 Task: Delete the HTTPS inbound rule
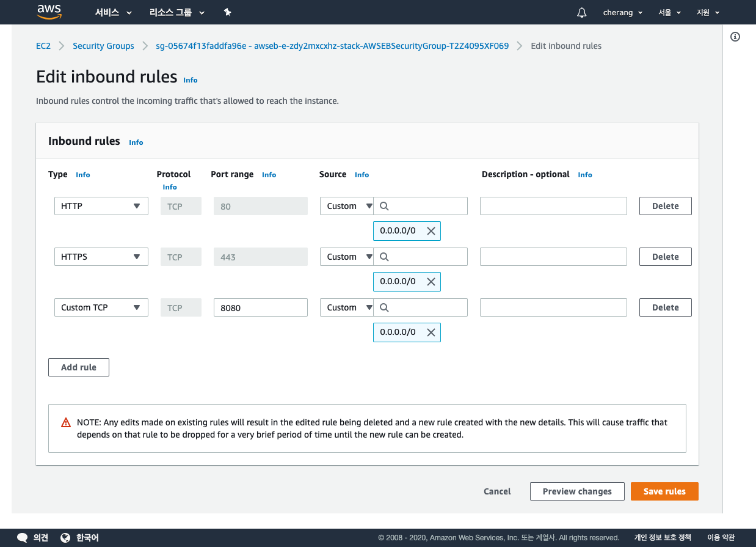click(x=665, y=257)
